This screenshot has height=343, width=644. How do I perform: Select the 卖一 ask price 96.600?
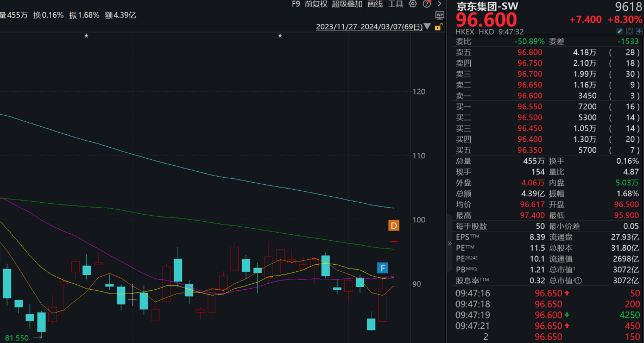click(530, 96)
